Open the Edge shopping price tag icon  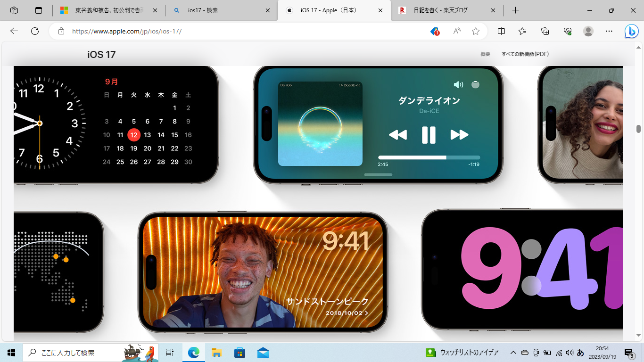click(x=435, y=31)
